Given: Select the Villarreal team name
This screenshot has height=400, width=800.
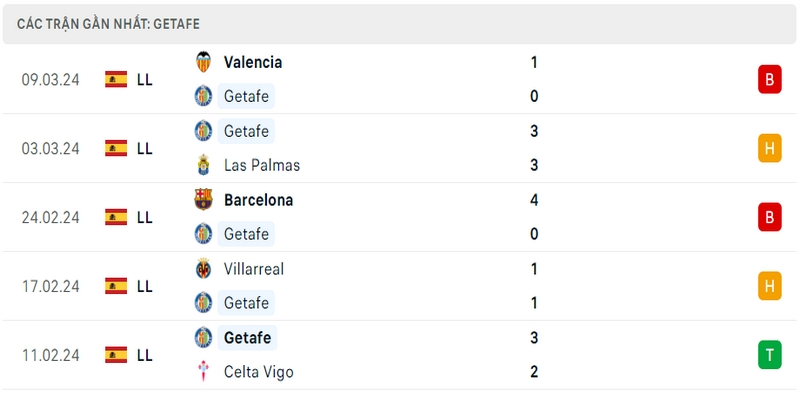Looking at the screenshot, I should [254, 269].
